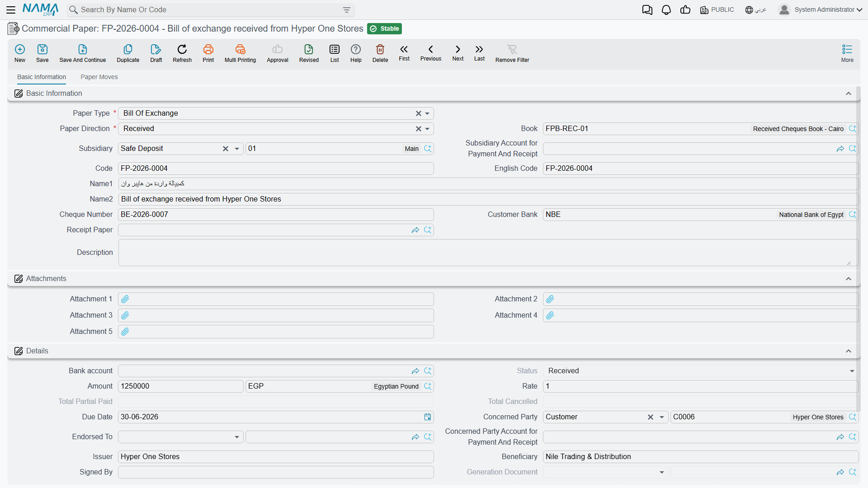This screenshot has height=488, width=868.
Task: Clear the Safe Deposit subsidiary type
Action: [226, 149]
